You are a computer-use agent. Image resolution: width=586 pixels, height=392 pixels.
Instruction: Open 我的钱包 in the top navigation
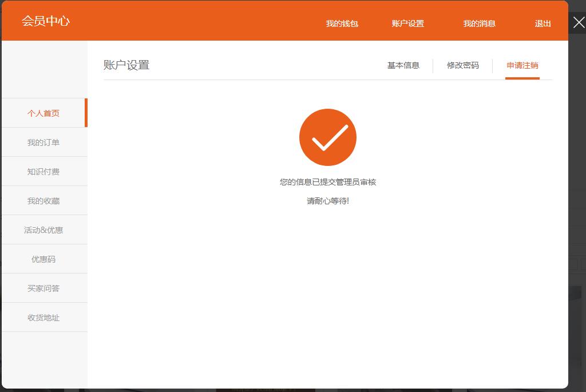[x=342, y=23]
